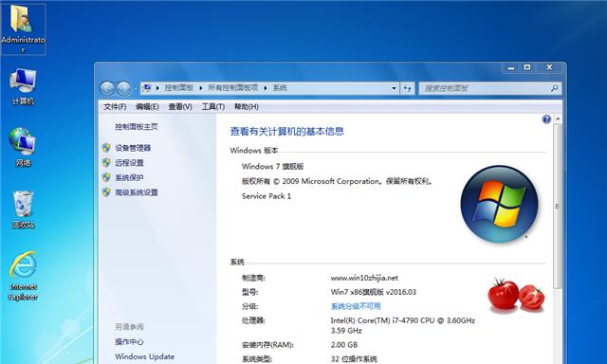Go to 控制面板主页 link

(x=137, y=126)
